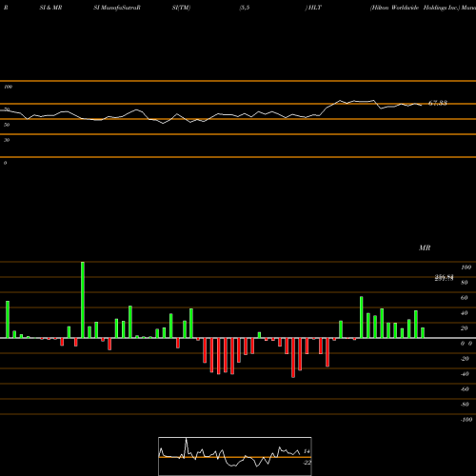Click the -22 value in mini chart
This screenshot has width=476, height=476.
coord(307,463)
